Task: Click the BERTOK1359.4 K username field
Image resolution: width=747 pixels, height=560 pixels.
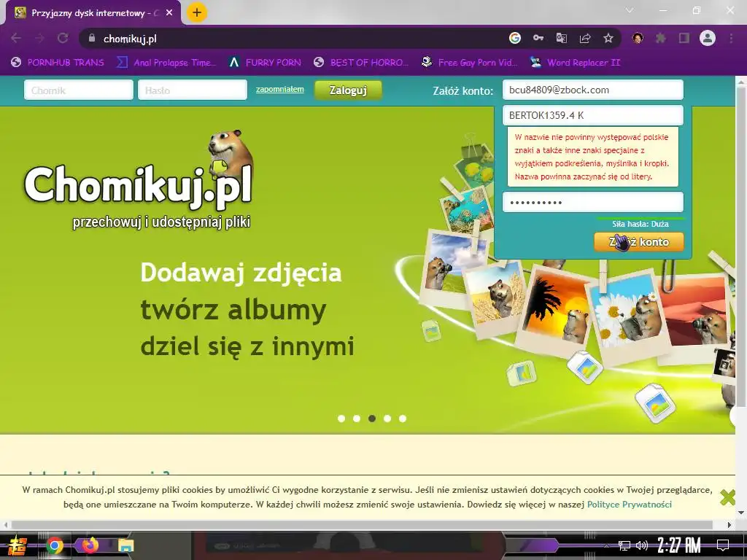Action: click(x=592, y=115)
